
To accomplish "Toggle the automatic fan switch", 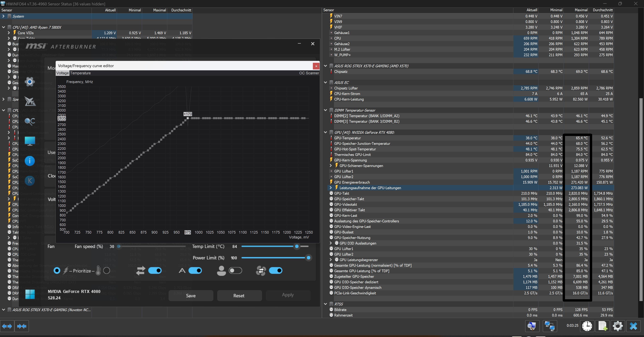I will [x=195, y=270].
